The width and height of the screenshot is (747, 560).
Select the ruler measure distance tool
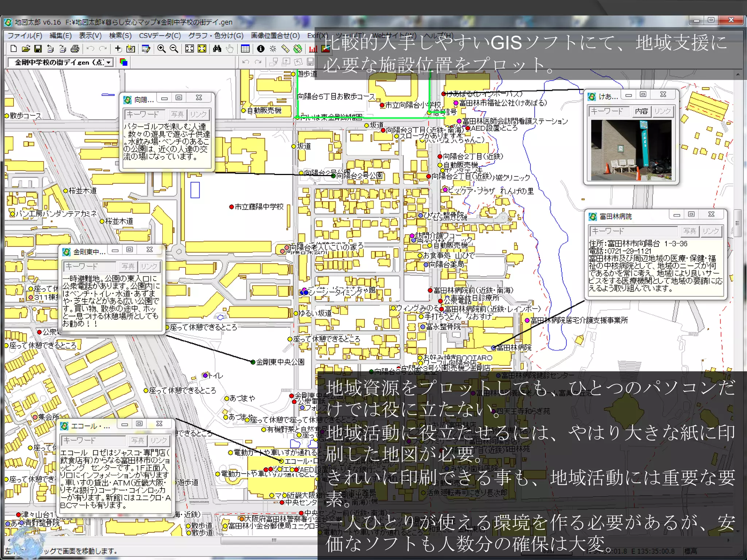click(x=285, y=48)
